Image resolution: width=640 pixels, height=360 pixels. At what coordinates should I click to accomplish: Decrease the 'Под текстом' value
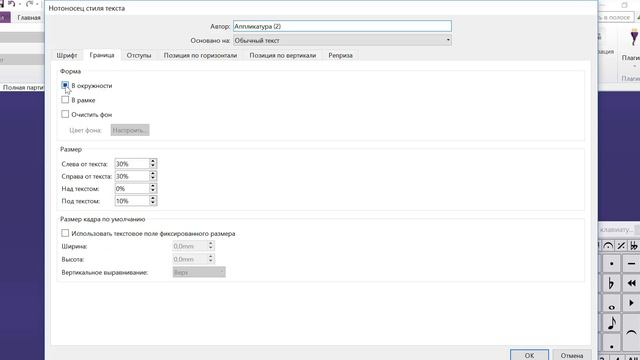(153, 203)
